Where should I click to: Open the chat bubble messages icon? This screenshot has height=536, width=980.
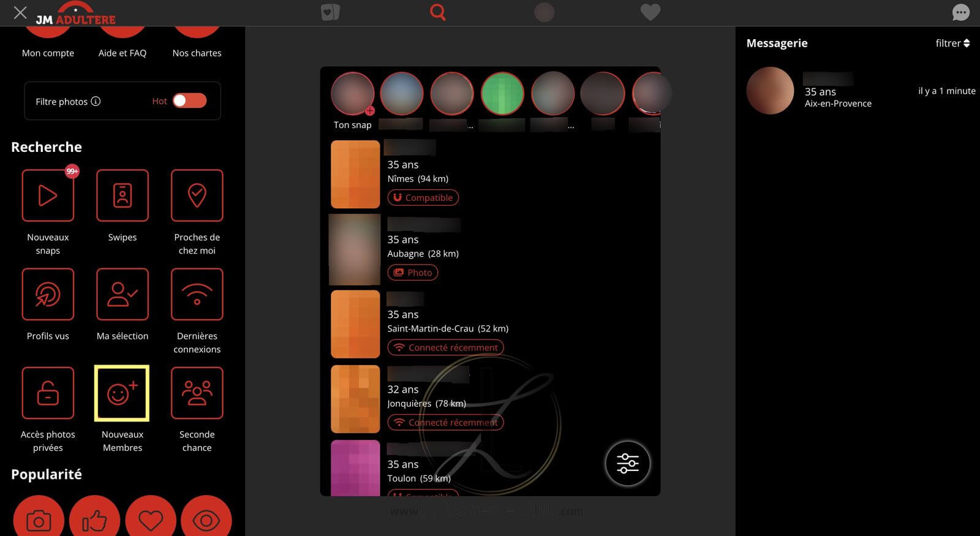(961, 12)
